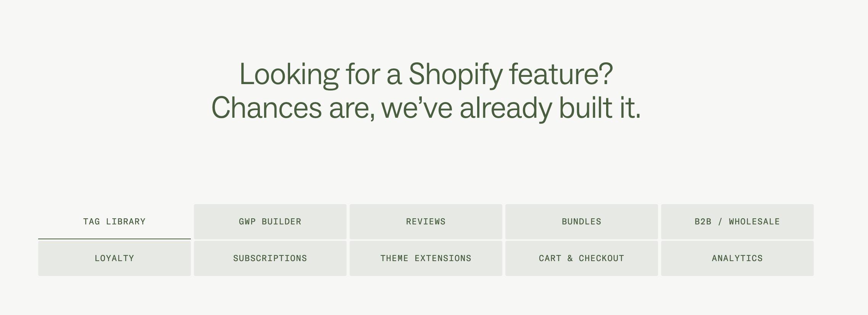Select the Cart & Checkout tab

click(582, 258)
